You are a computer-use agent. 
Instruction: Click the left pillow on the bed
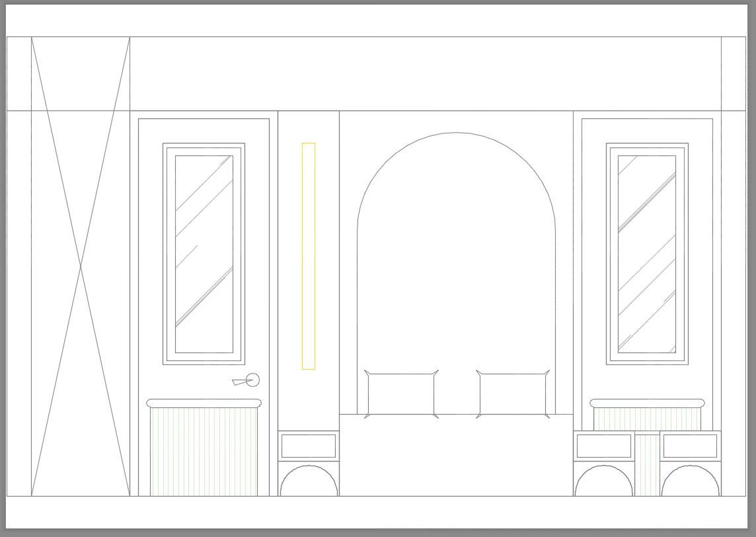point(401,394)
